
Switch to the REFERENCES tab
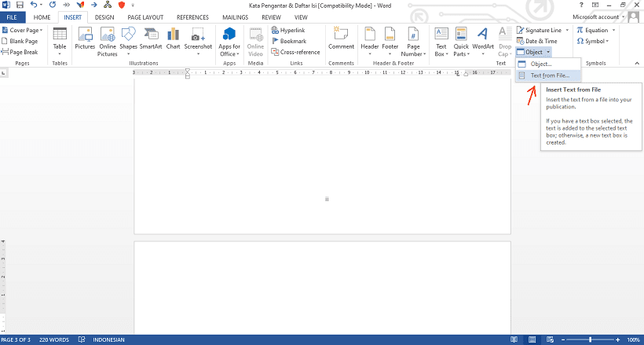pyautogui.click(x=192, y=17)
